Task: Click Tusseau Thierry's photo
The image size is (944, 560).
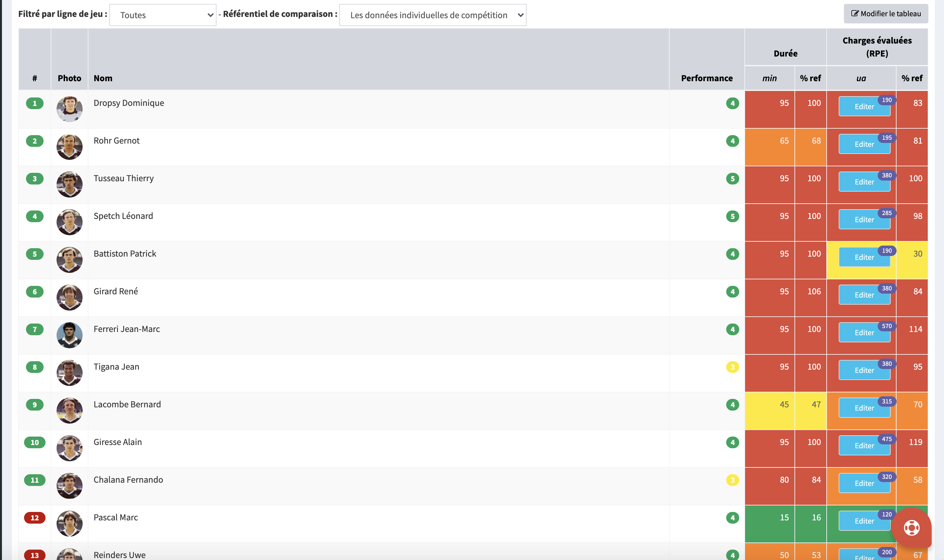Action: click(70, 185)
